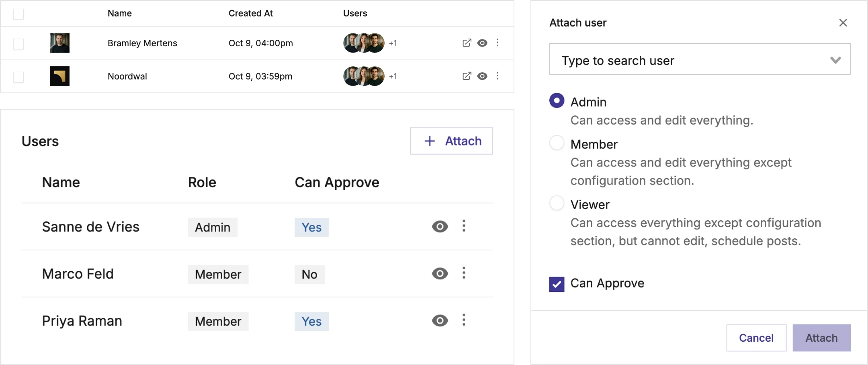Click the Attach button in Users panel
This screenshot has width=868, height=365.
tap(451, 141)
